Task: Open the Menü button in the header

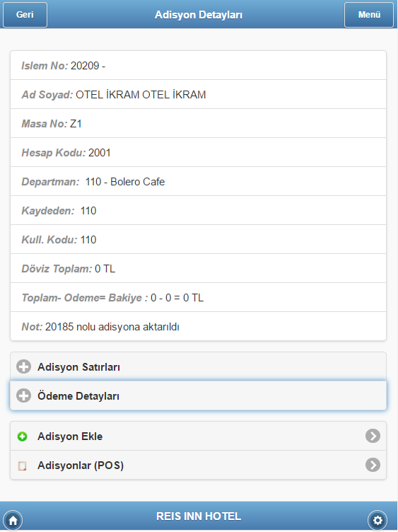Action: click(x=369, y=15)
